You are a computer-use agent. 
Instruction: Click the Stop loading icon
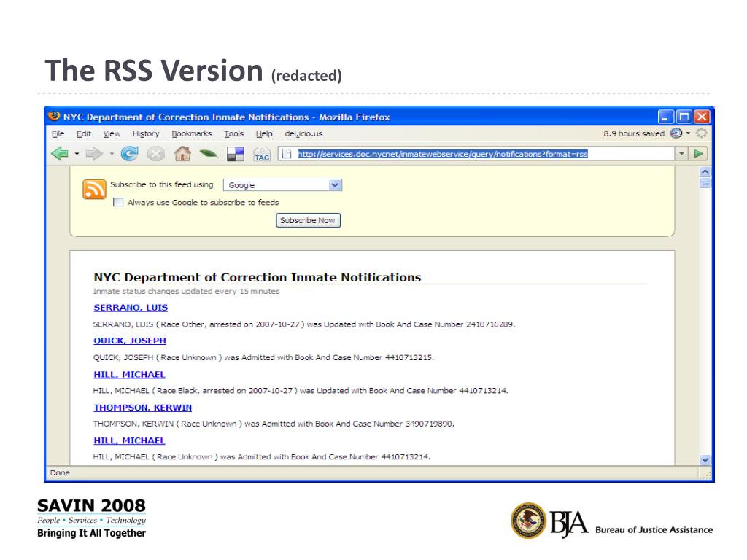pyautogui.click(x=155, y=154)
